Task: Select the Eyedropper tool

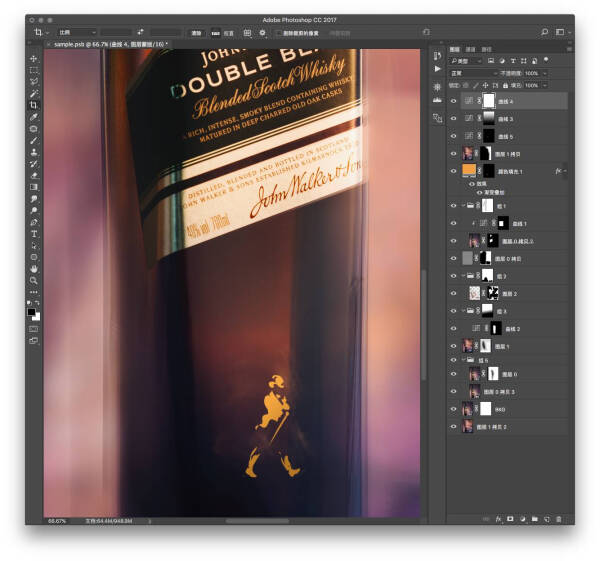Action: point(34,117)
